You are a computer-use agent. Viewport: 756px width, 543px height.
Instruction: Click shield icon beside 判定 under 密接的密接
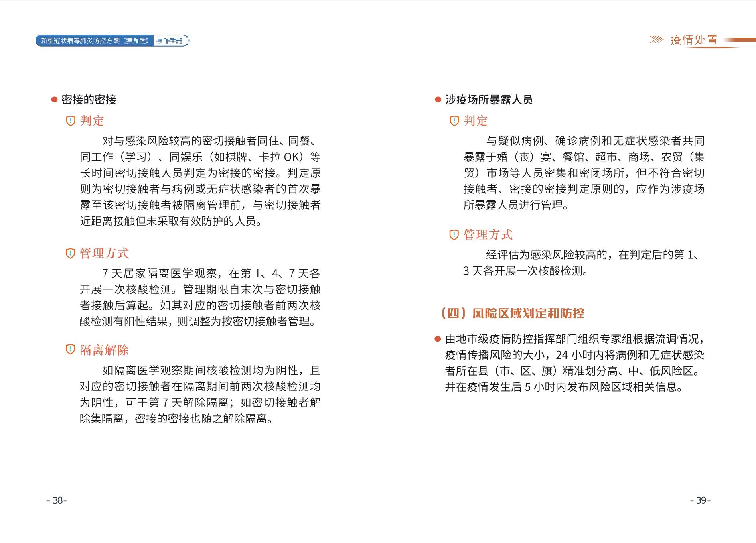[70, 121]
